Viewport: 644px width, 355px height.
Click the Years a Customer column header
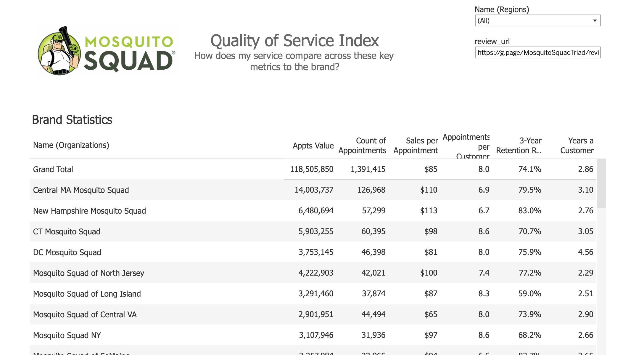pyautogui.click(x=577, y=145)
